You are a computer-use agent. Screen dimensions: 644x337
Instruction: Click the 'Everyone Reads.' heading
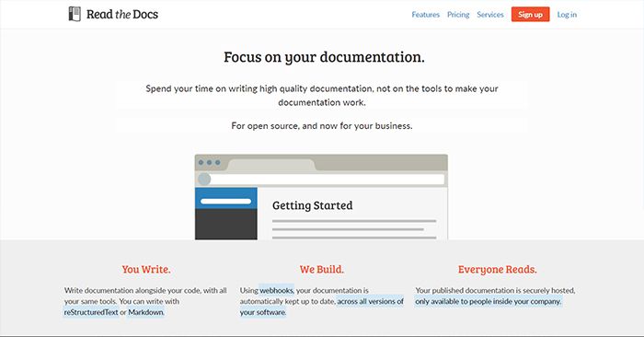[498, 270]
